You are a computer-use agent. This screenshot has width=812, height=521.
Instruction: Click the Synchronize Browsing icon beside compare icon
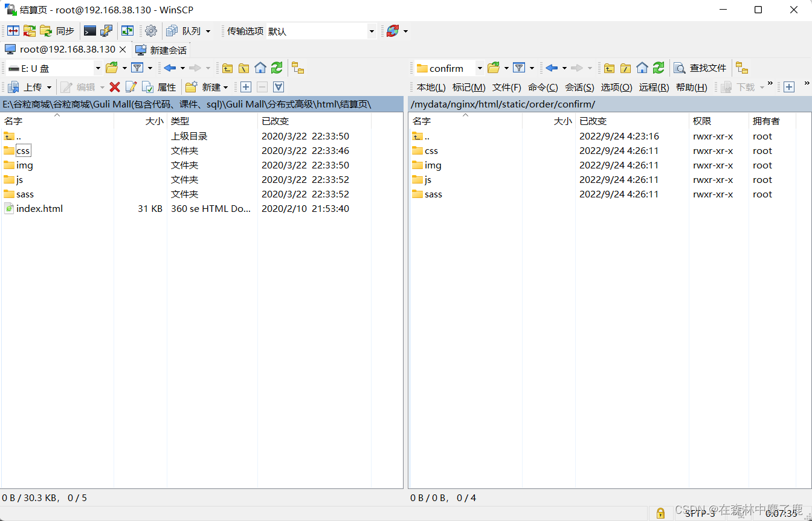30,31
